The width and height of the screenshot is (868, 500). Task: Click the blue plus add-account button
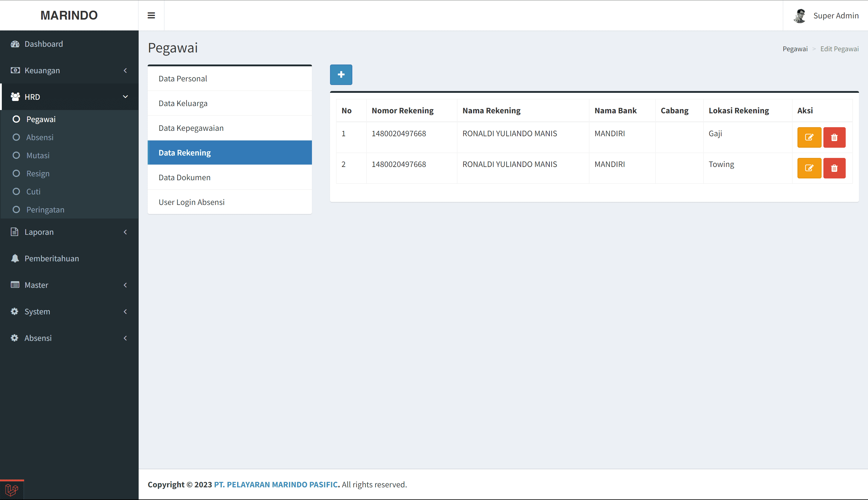(341, 74)
